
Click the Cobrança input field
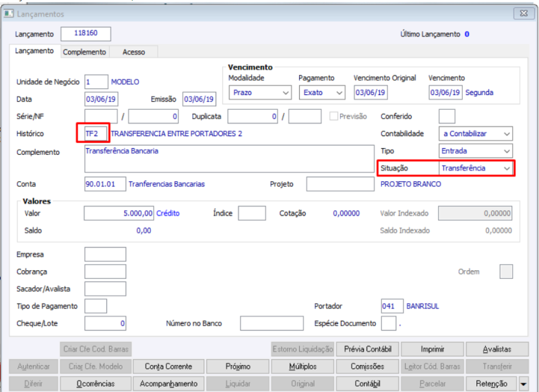pos(105,271)
